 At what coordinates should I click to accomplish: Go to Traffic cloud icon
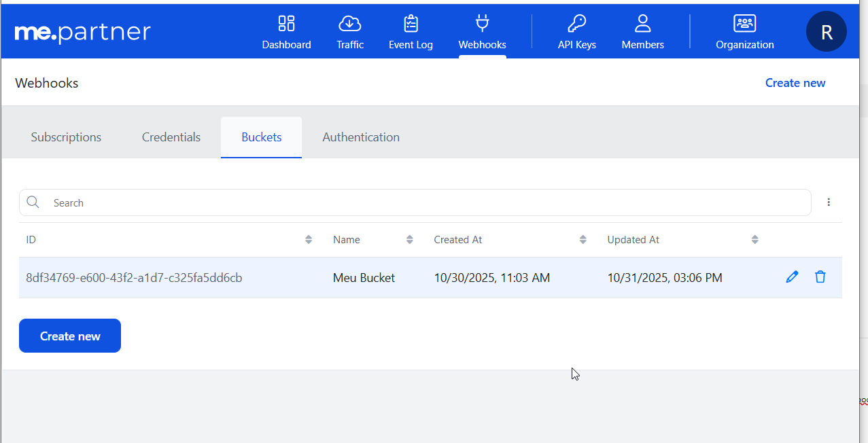349,24
